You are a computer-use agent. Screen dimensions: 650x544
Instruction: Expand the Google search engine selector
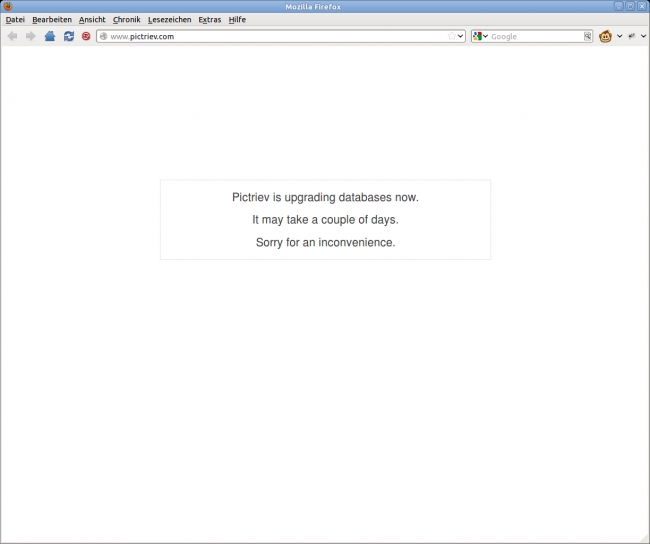pyautogui.click(x=481, y=36)
